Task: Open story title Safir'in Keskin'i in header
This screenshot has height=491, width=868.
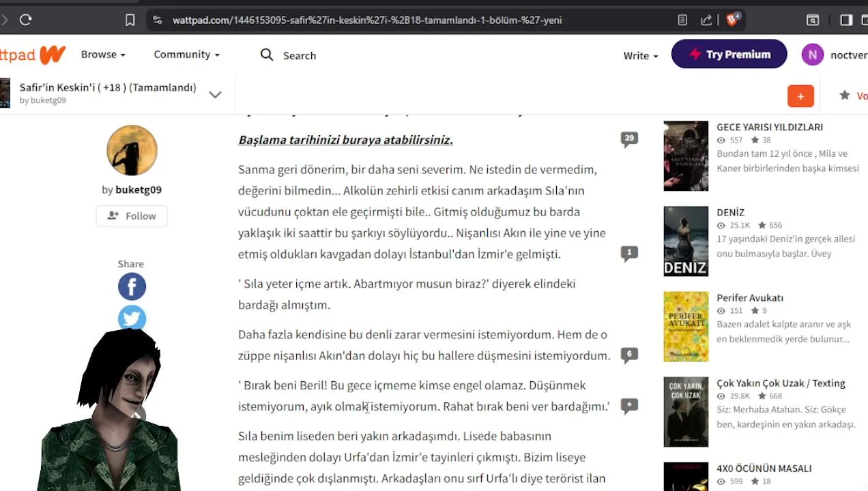Action: point(108,87)
